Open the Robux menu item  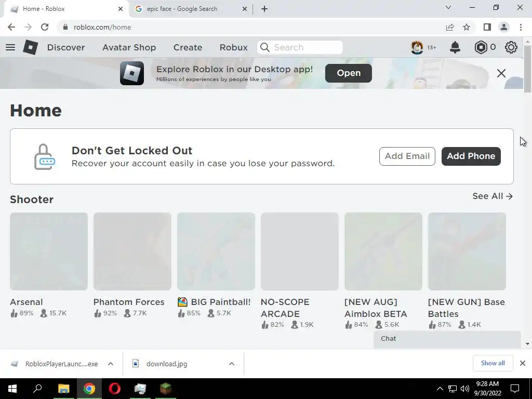[x=233, y=47]
